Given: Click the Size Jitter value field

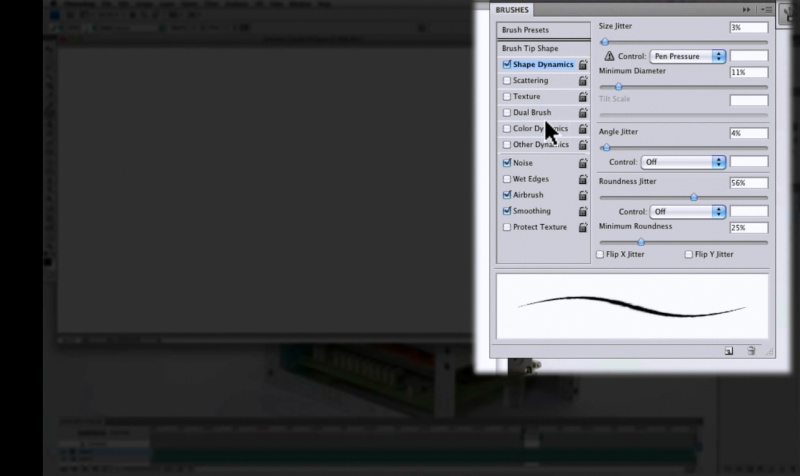Looking at the screenshot, I should 748,28.
